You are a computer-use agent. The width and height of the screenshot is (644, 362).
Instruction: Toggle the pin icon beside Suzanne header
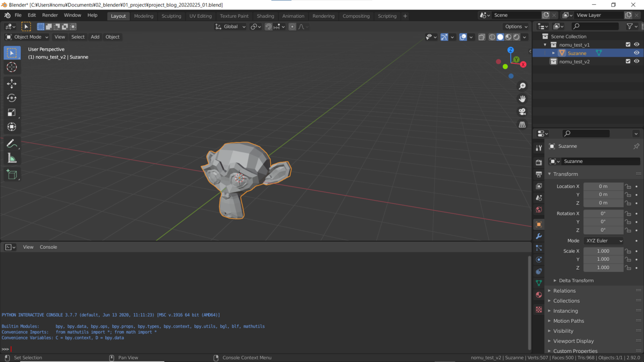click(x=636, y=146)
